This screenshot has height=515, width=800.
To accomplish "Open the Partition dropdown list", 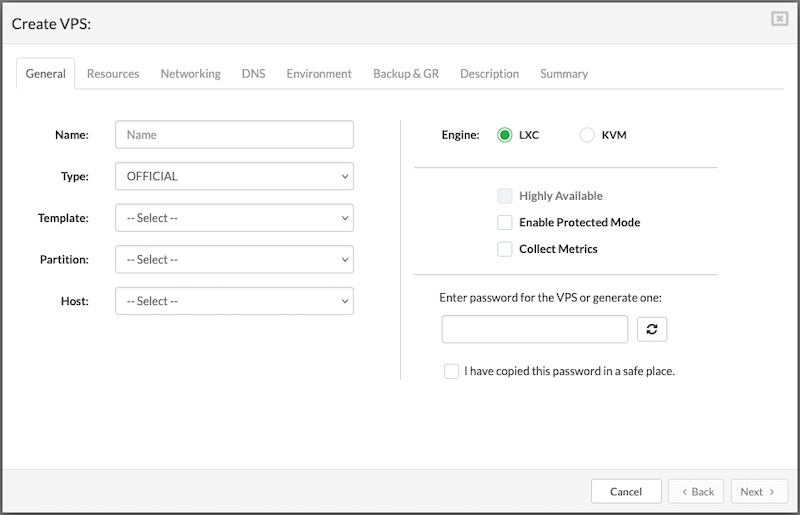I will 234,259.
